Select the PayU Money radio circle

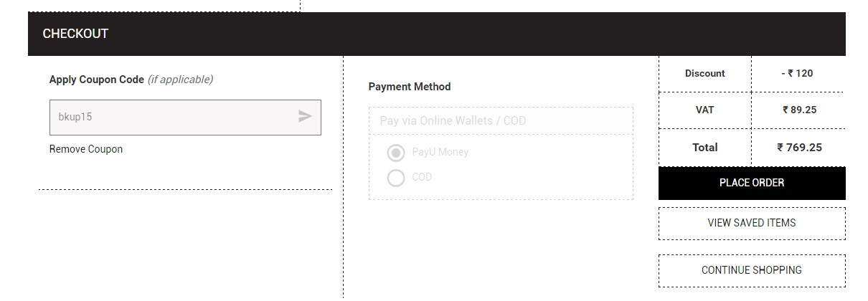coord(396,153)
